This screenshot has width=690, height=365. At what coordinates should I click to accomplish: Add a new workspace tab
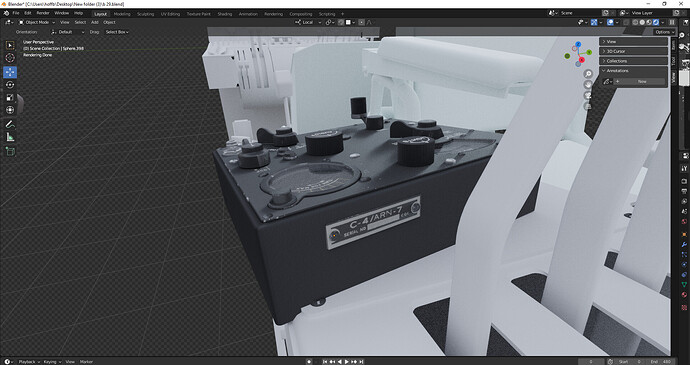coord(342,14)
